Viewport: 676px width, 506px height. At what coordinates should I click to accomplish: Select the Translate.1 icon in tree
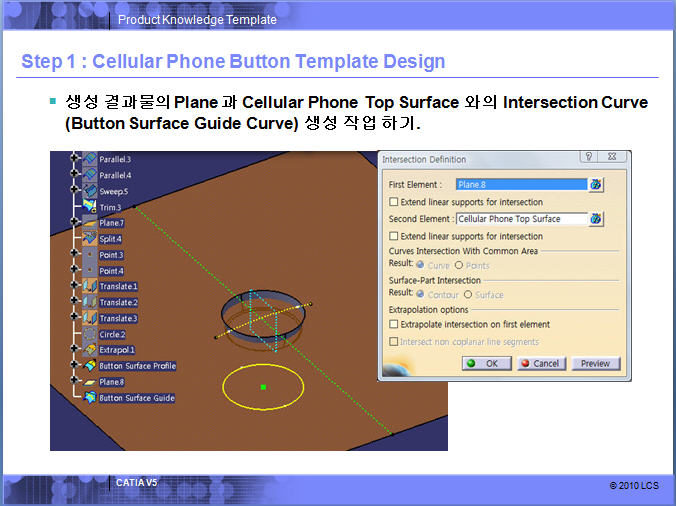tap(90, 286)
